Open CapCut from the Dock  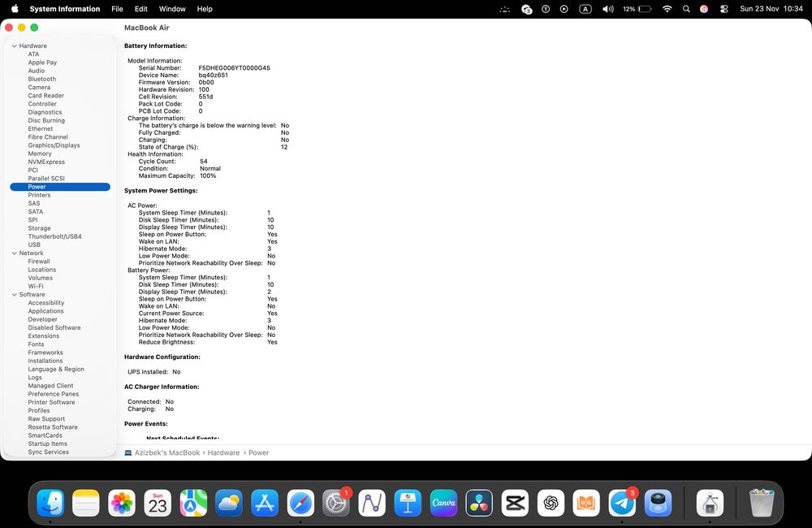coord(515,503)
